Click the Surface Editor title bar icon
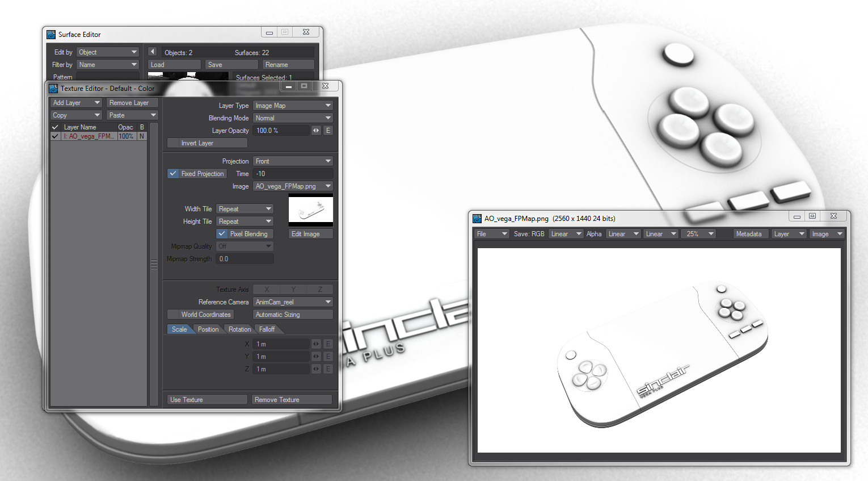Screen dimensions: 868x481 [x=51, y=35]
